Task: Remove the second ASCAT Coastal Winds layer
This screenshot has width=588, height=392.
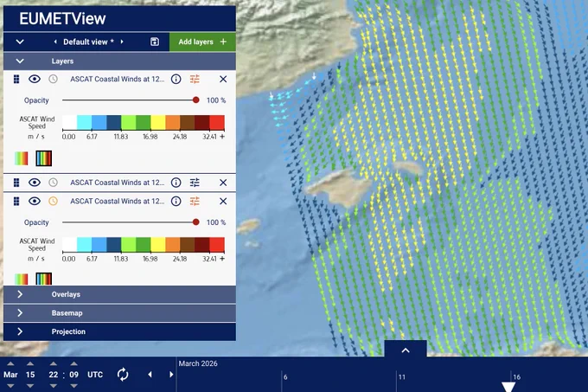Action: coord(223,183)
